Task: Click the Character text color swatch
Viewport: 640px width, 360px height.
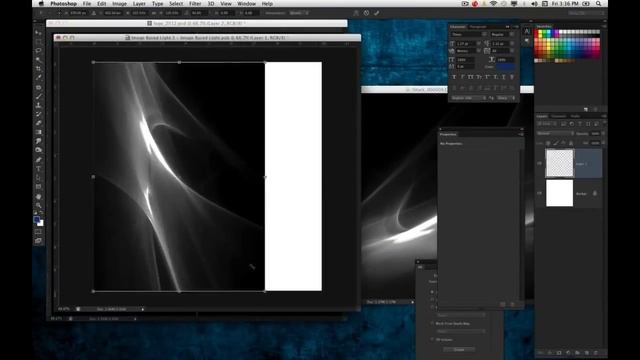Action: coord(505,67)
